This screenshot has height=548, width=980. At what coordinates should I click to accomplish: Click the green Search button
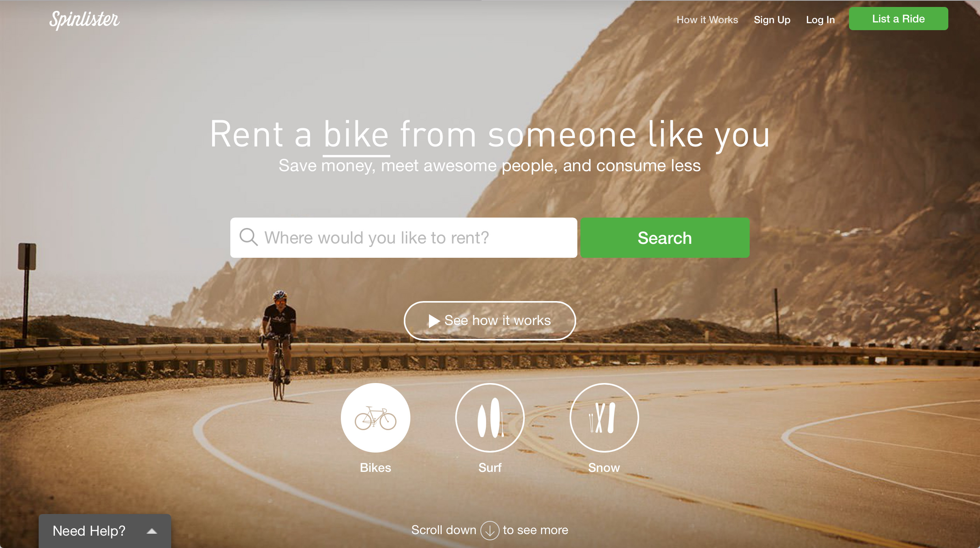click(665, 238)
